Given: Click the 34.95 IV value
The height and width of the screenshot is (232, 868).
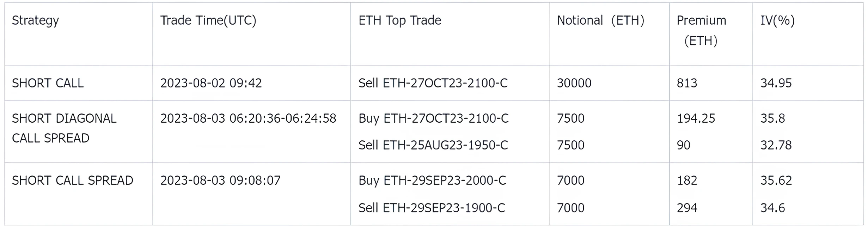Looking at the screenshot, I should click(776, 83).
